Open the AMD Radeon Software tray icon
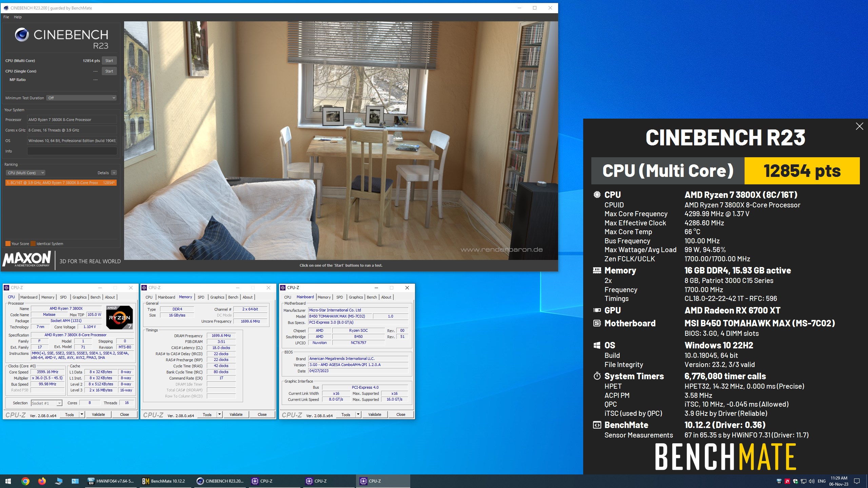Image resolution: width=868 pixels, height=488 pixels. pos(787,481)
